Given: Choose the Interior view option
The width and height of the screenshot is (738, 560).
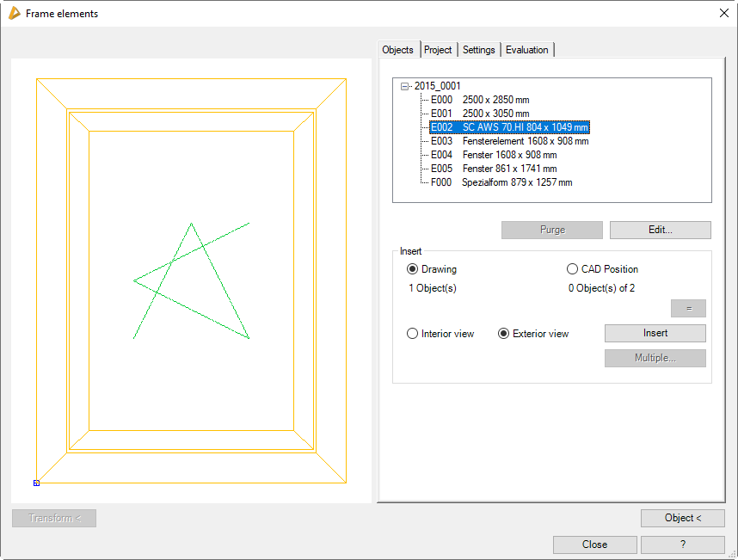Looking at the screenshot, I should pos(413,334).
